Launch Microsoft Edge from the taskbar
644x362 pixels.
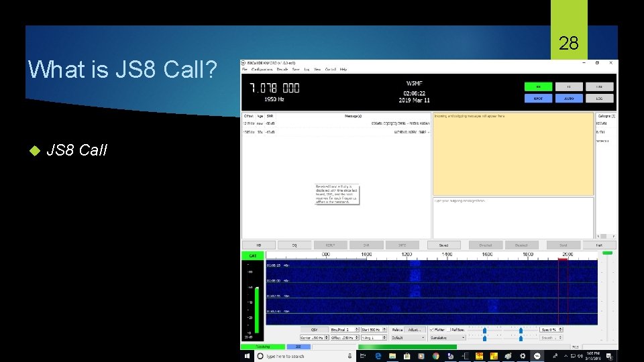point(378,356)
